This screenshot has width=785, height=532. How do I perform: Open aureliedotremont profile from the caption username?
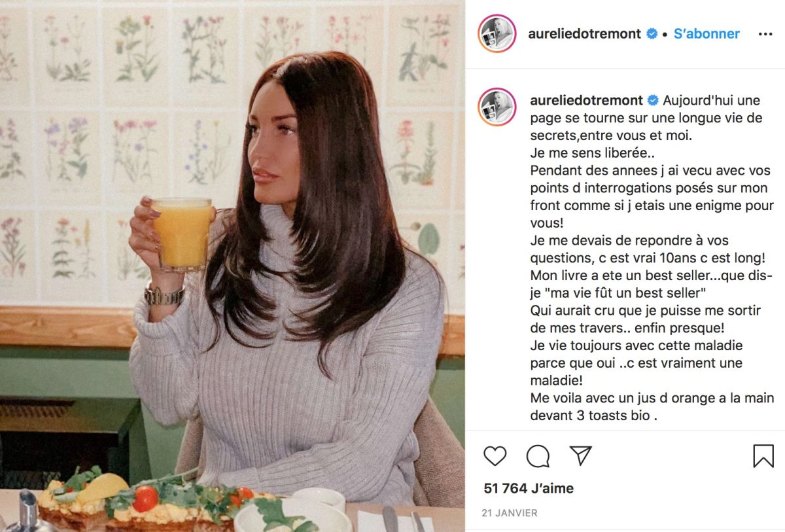(585, 101)
